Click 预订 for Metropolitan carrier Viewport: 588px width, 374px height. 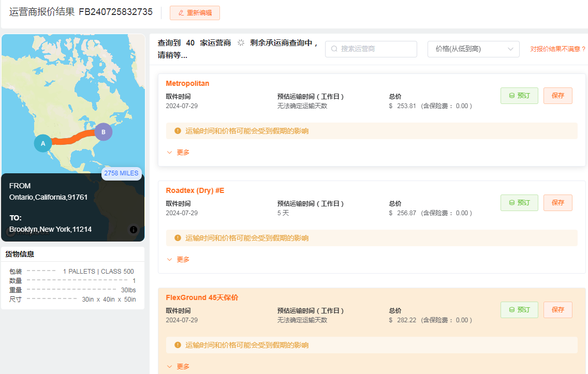pos(519,96)
